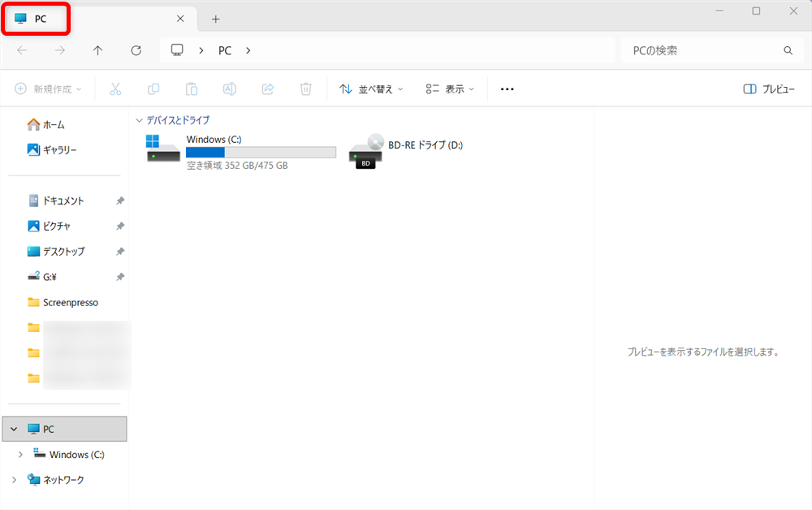Image resolution: width=812 pixels, height=510 pixels.
Task: Click the pin icon next to ピクチャ
Action: (x=120, y=226)
